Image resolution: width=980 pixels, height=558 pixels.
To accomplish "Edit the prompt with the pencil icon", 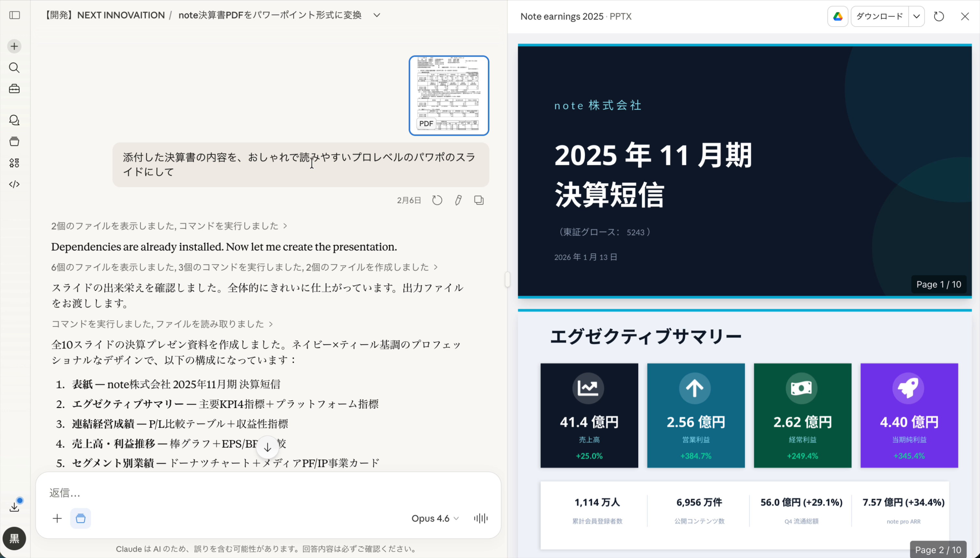I will click(458, 200).
